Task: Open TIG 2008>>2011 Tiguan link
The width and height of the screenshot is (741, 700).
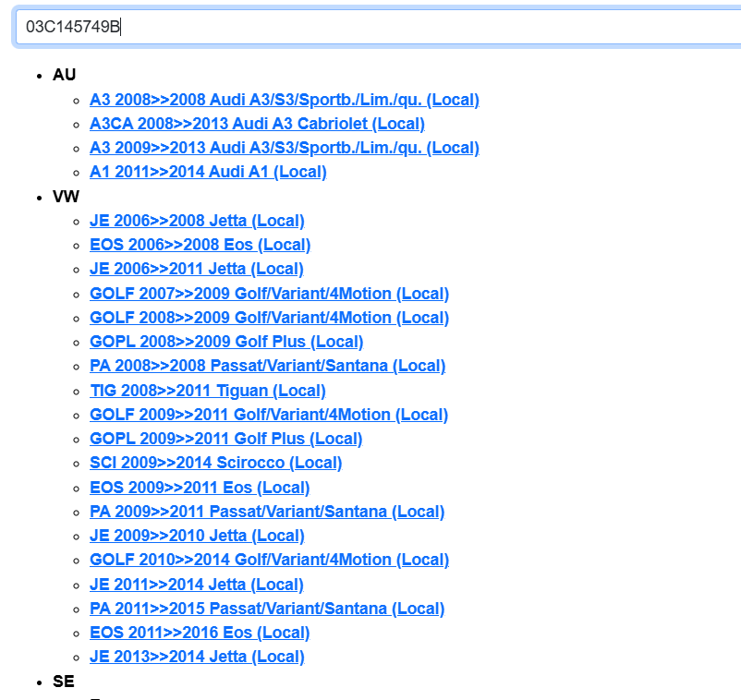Action: pos(208,391)
